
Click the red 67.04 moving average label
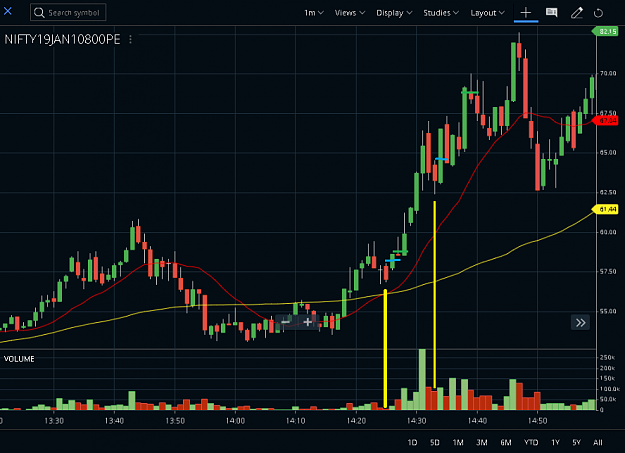click(605, 120)
